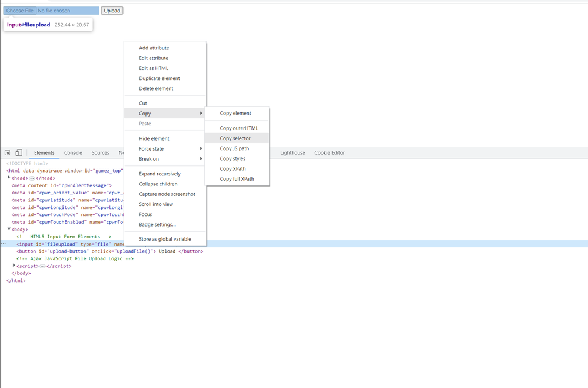Click the inspect element picker icon
This screenshot has width=588, height=388.
pos(8,153)
